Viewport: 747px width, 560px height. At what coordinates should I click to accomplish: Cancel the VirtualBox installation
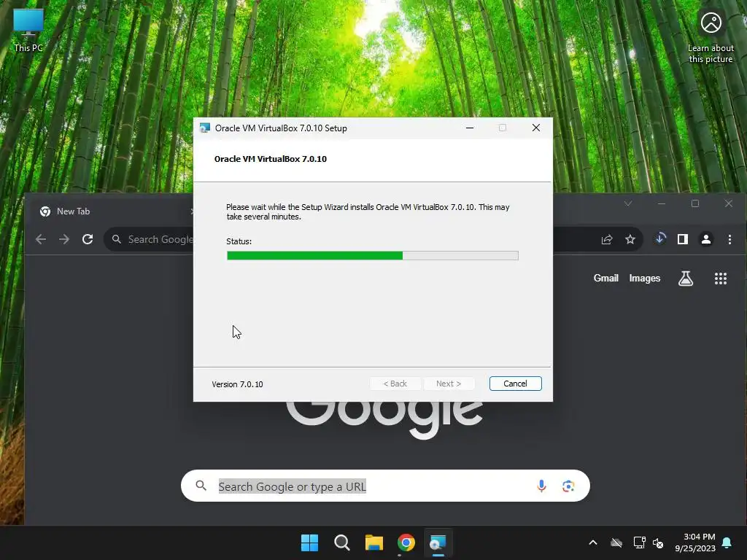coord(515,384)
